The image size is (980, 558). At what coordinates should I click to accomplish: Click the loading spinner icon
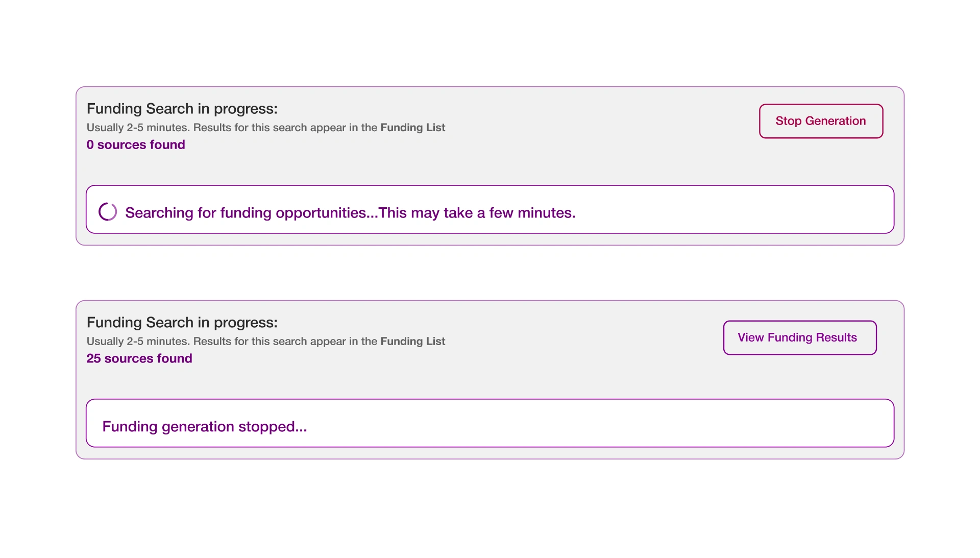pyautogui.click(x=108, y=211)
